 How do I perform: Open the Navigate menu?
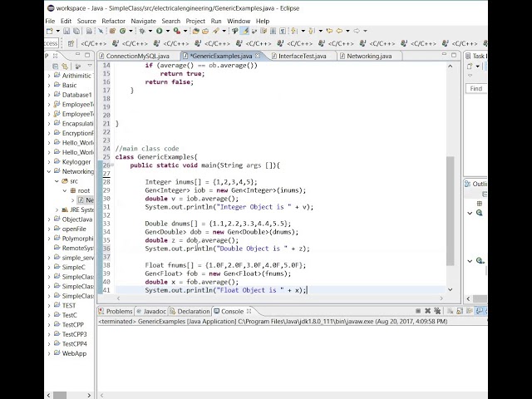click(143, 21)
